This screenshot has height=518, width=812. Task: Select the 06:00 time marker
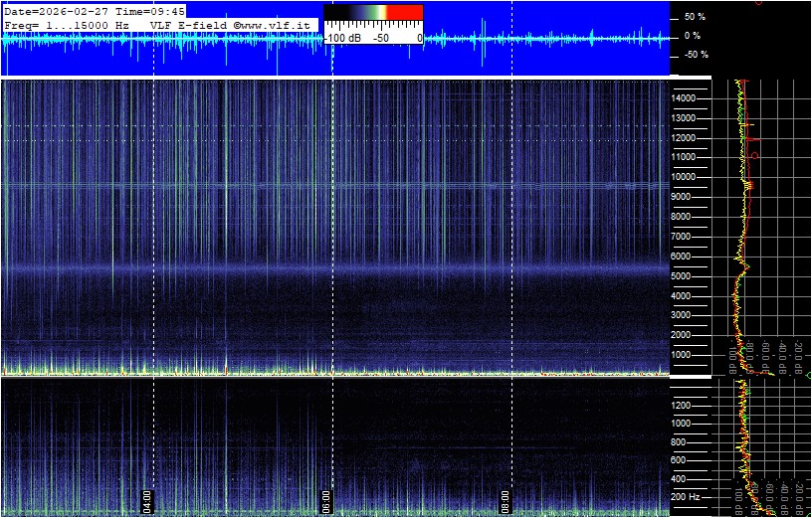pos(325,498)
